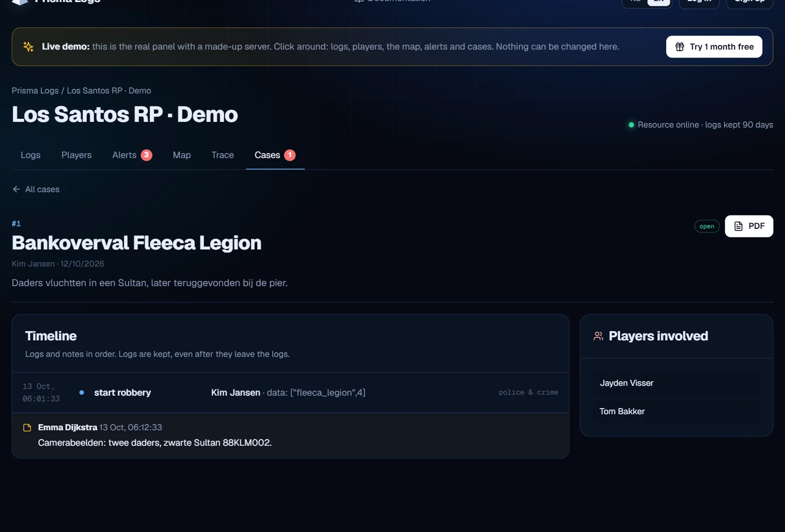Click the case number #1 label
This screenshot has width=785, height=532.
(x=17, y=224)
